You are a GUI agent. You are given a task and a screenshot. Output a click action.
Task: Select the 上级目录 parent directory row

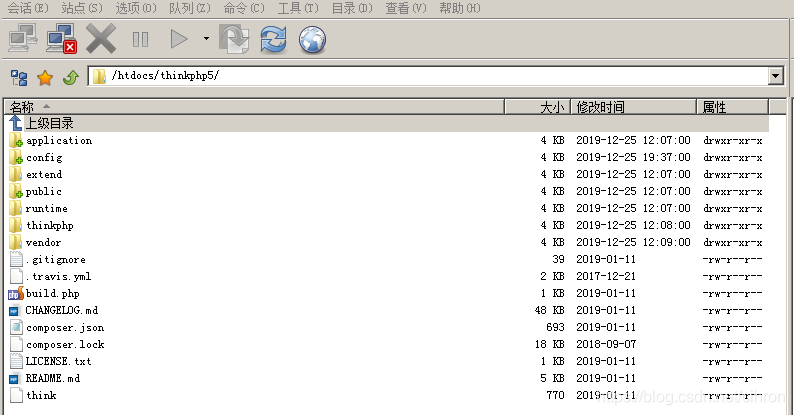click(x=387, y=123)
